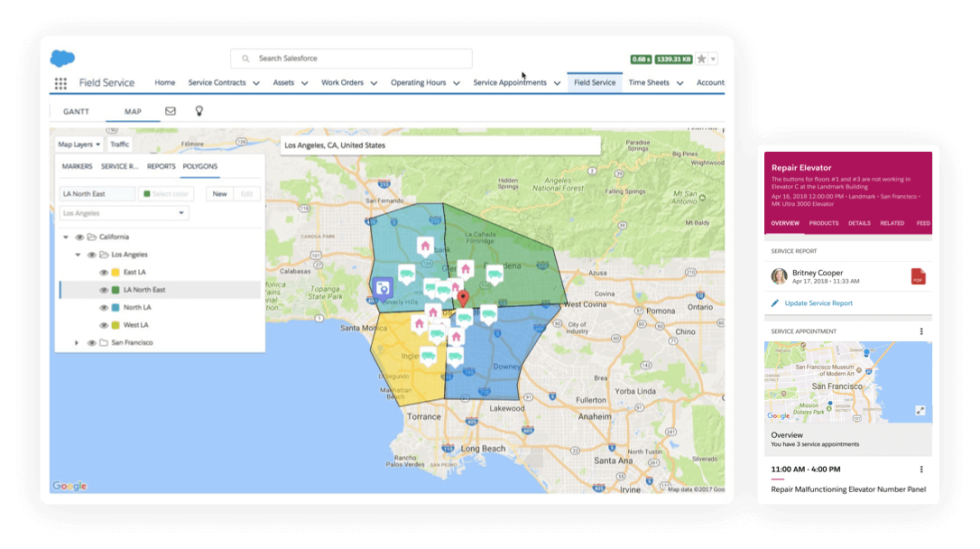Click the New polygon button
The height and width of the screenshot is (549, 980).
pyautogui.click(x=219, y=194)
